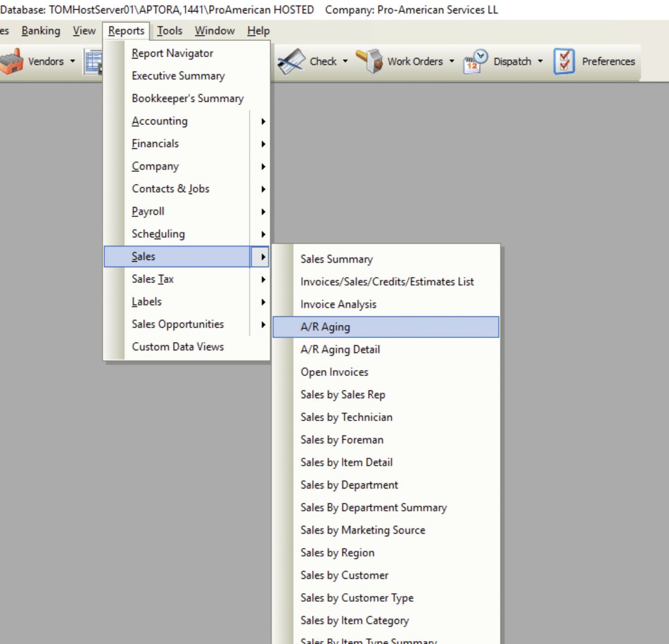Image resolution: width=669 pixels, height=644 pixels.
Task: Click the Dispatch calendar clock icon
Action: click(475, 61)
